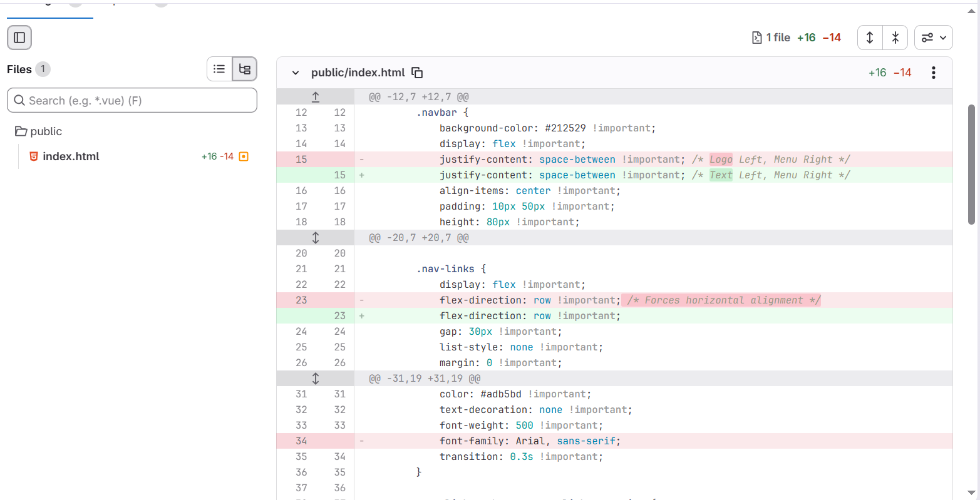
Task: Click the HTML file type icon beside index.html
Action: coord(34,156)
